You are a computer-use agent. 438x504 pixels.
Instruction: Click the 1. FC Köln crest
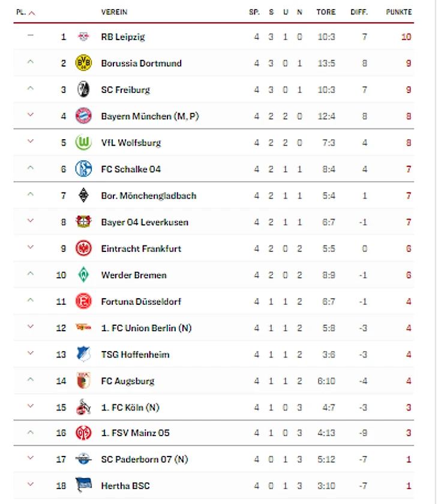[x=83, y=407]
